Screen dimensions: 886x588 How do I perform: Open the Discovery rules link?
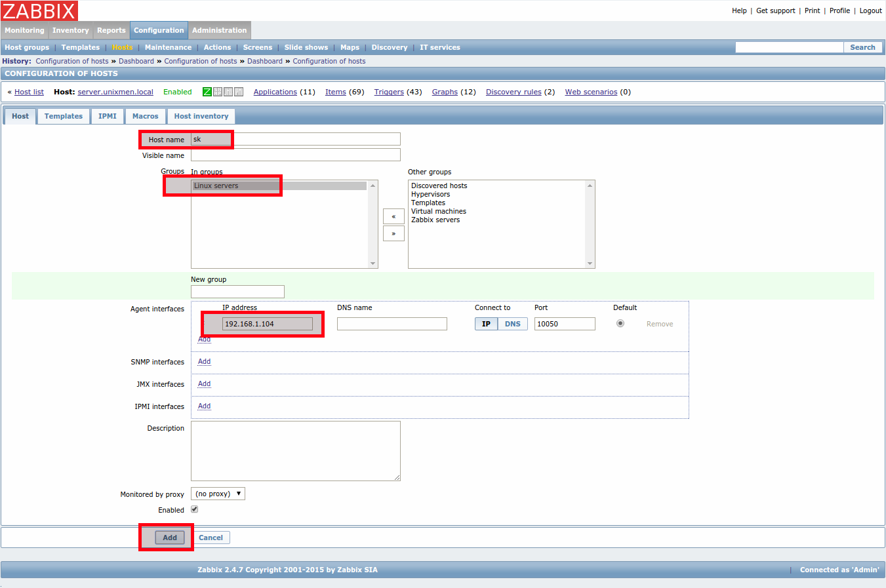(513, 92)
